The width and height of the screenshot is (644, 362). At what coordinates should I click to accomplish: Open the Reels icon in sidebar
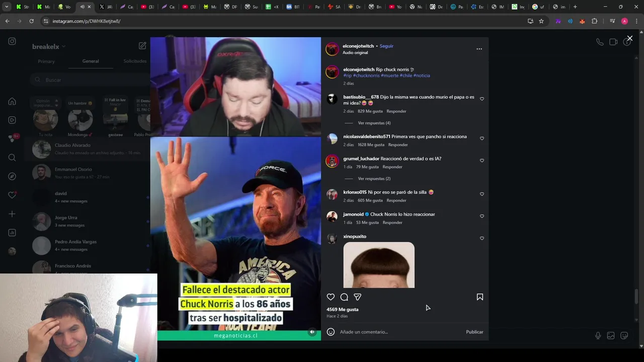tap(12, 120)
